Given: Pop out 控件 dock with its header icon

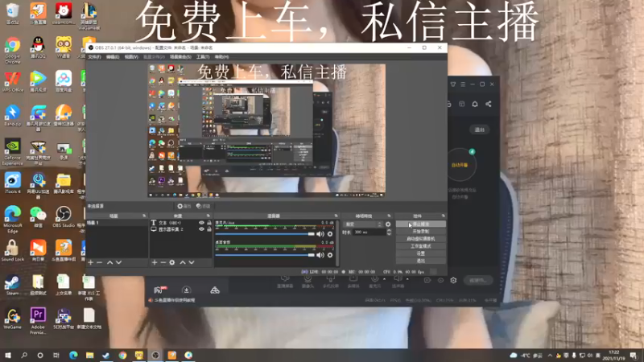Looking at the screenshot, I should point(444,216).
